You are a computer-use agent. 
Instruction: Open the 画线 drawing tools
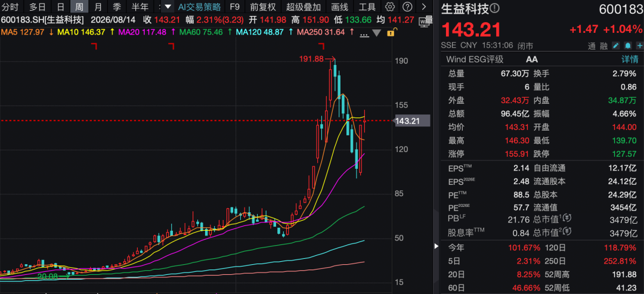pos(340,7)
